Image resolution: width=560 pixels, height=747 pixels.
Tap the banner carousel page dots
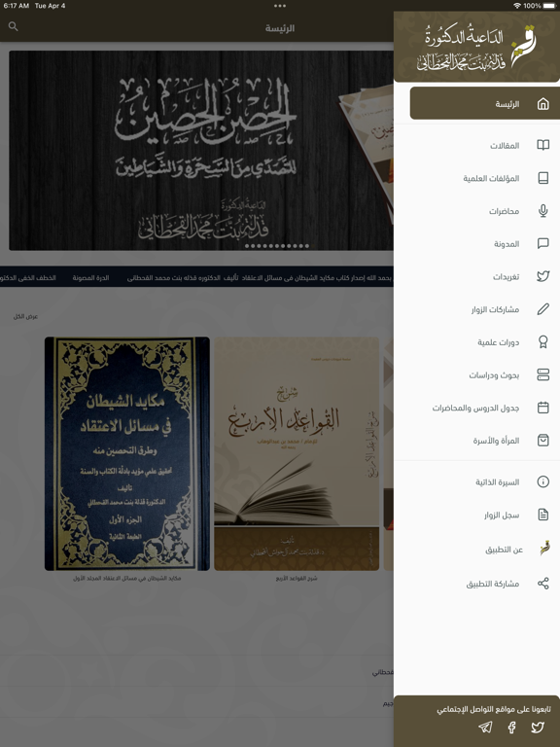coord(277,246)
